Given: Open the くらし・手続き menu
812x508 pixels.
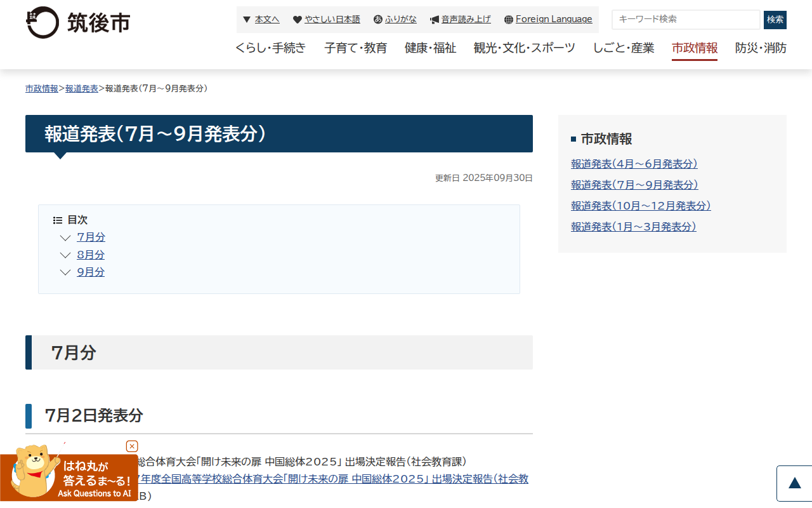Looking at the screenshot, I should coord(271,48).
